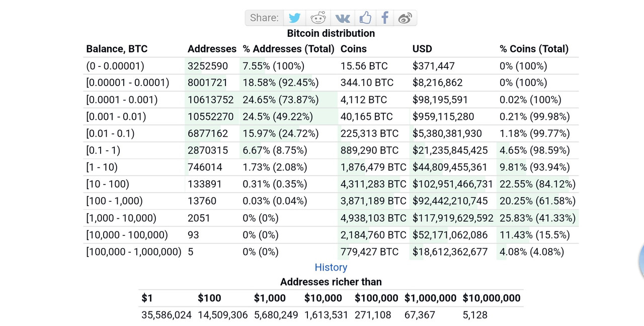Click the coins value "4,938,103 BTC"
Viewport: 644px width, 326px height.
pyautogui.click(x=373, y=218)
